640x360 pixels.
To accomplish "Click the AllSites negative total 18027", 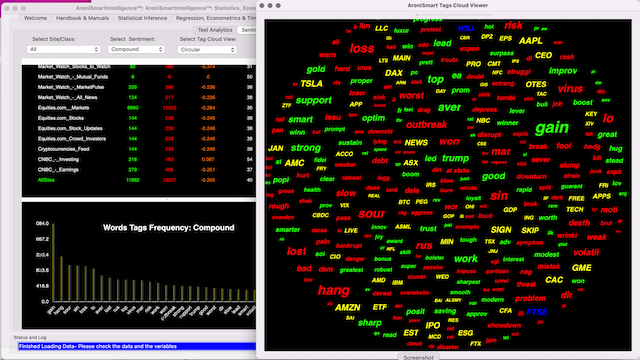I will (x=169, y=180).
